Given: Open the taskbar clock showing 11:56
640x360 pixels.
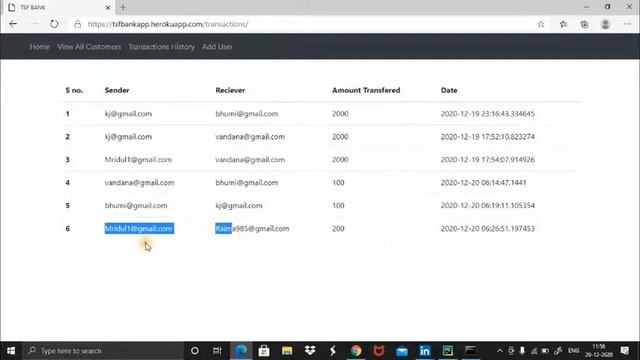Looking at the screenshot, I should click(x=599, y=351).
